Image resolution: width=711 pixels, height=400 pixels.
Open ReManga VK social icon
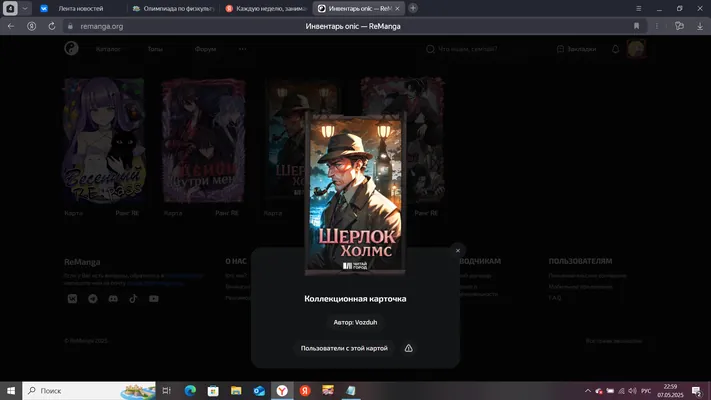coord(73,298)
